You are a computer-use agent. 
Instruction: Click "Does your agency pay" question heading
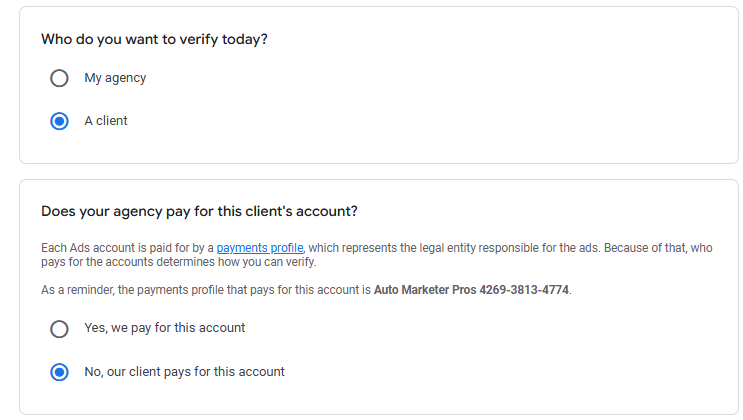pyautogui.click(x=199, y=211)
